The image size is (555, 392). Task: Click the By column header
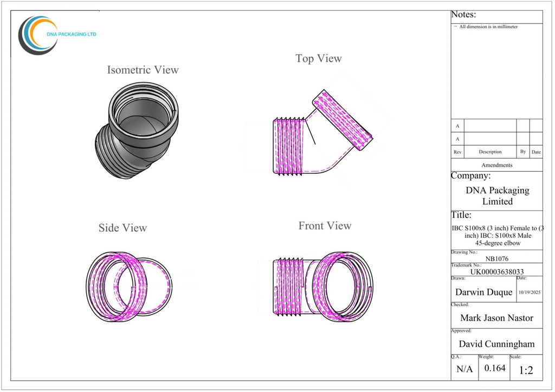click(x=523, y=151)
